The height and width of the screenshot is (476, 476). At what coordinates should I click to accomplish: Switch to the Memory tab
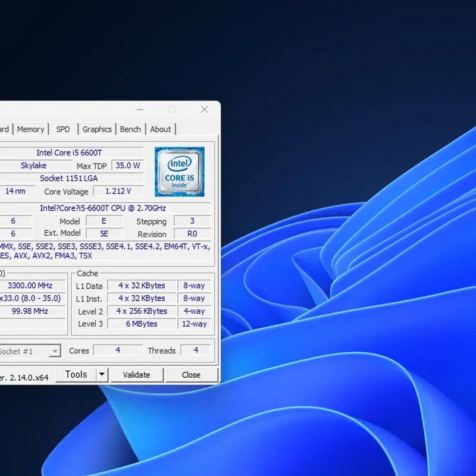click(x=31, y=129)
